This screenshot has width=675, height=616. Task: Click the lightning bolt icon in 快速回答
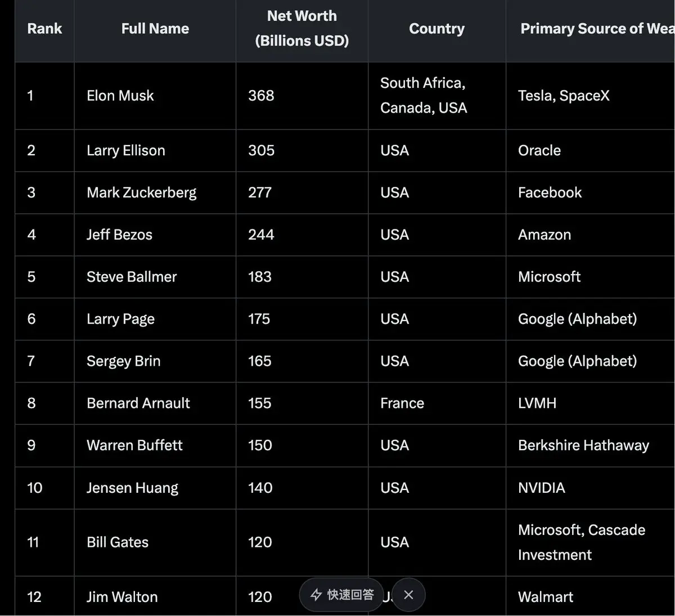point(317,595)
